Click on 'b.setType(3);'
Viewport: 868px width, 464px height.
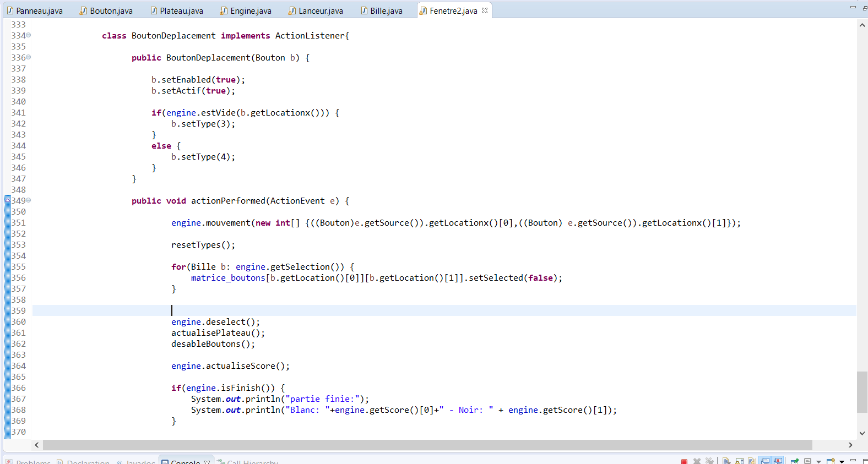point(203,123)
